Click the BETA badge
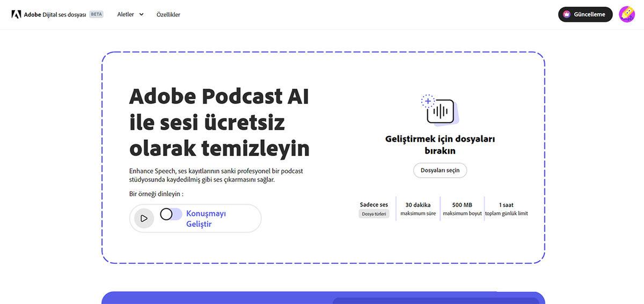The width and height of the screenshot is (644, 304). (97, 14)
